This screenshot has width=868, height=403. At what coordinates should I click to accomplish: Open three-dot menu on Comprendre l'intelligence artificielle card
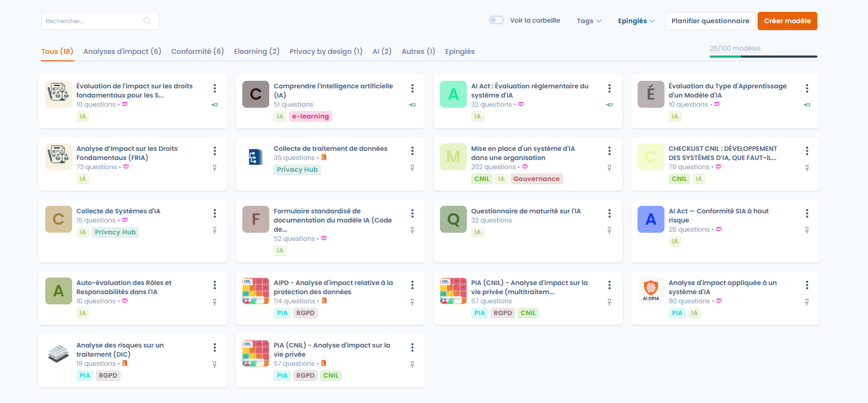(412, 88)
